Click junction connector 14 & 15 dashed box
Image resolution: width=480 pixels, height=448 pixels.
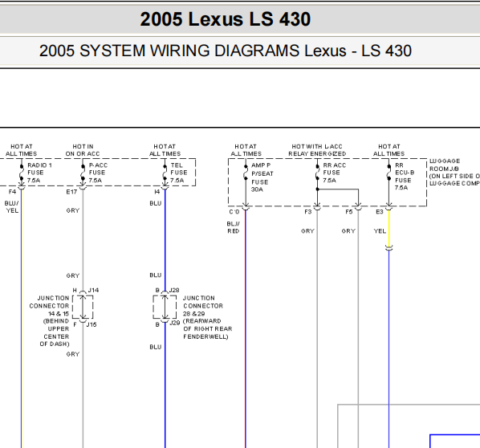click(x=83, y=307)
